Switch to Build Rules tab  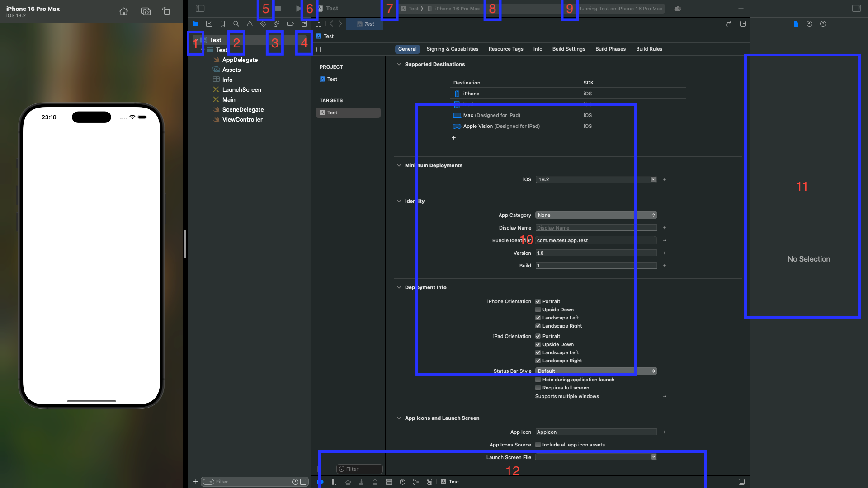[649, 49]
